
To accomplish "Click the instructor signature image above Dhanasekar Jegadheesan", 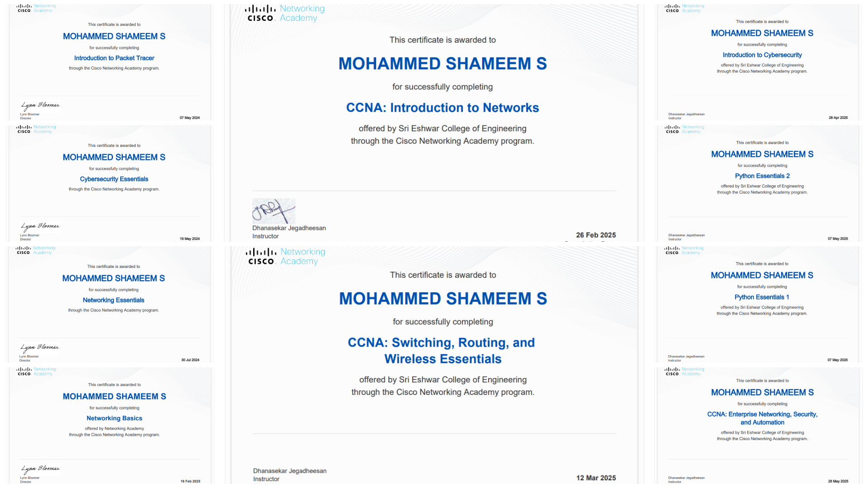I will pyautogui.click(x=274, y=211).
